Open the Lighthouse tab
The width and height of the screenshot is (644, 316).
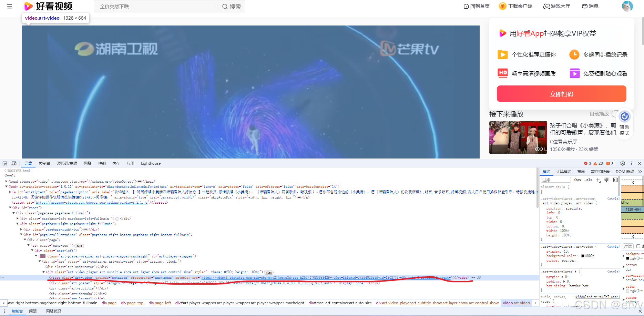click(151, 163)
